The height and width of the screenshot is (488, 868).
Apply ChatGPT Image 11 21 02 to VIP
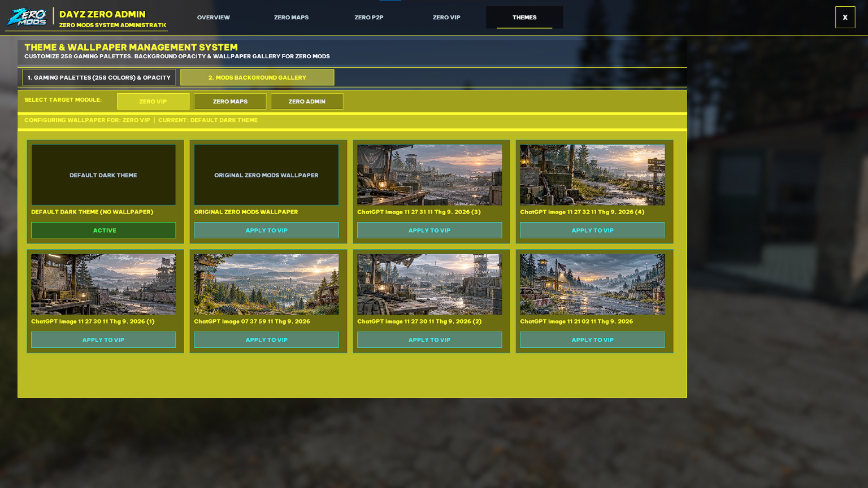click(592, 340)
